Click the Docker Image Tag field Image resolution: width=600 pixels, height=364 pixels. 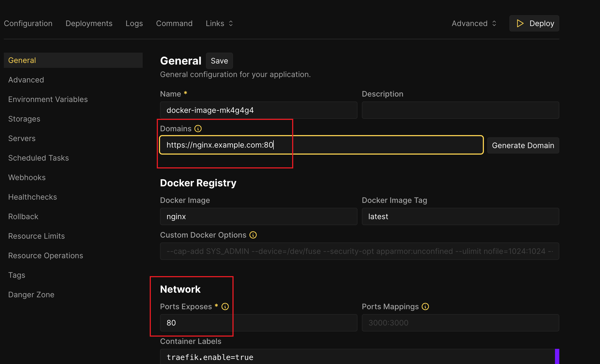tap(460, 216)
